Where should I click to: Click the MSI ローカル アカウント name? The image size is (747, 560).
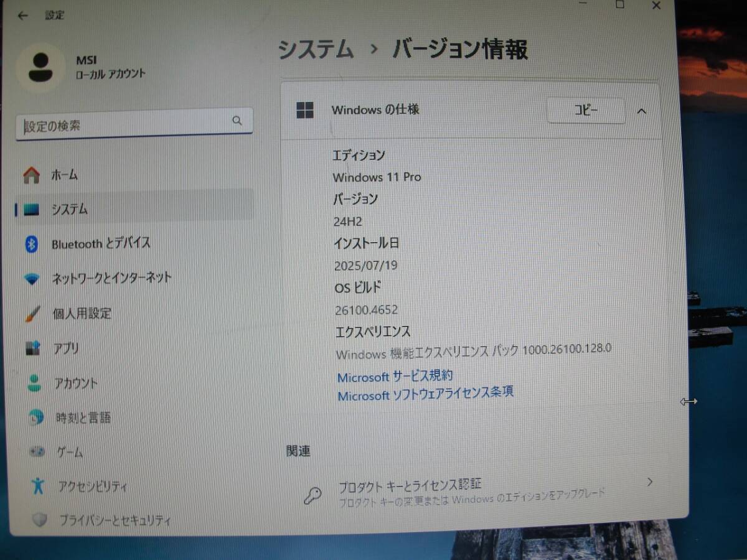click(x=110, y=67)
